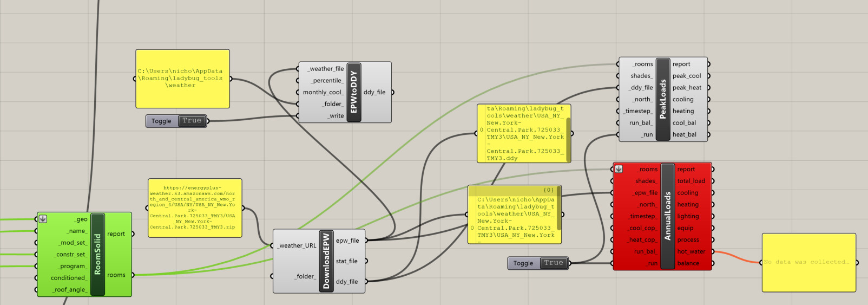Select the PeakLoads component name bar

point(663,99)
